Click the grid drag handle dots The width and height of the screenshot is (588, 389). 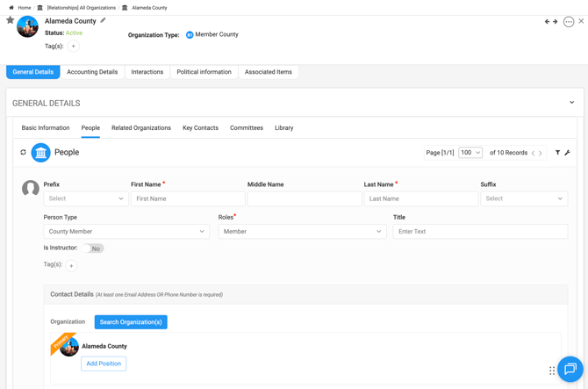[x=552, y=371]
